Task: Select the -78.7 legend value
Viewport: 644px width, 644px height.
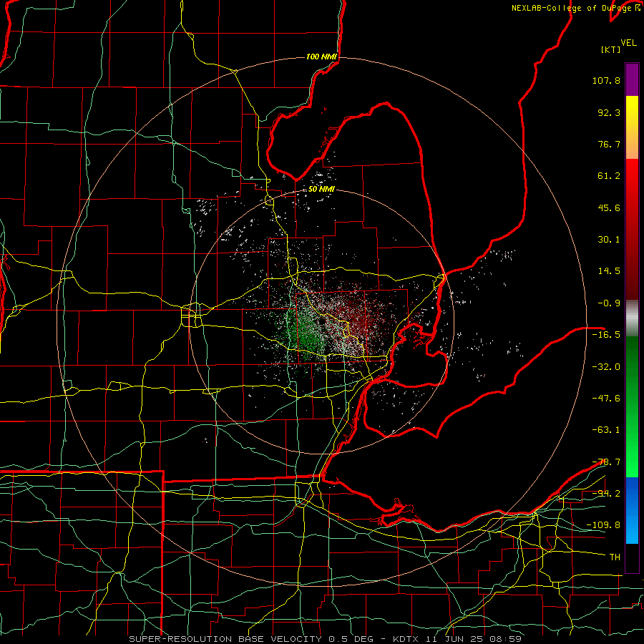Action: tap(606, 462)
